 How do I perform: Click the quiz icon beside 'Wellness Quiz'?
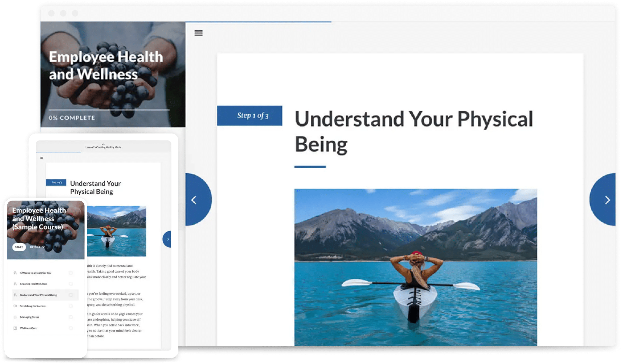15,328
